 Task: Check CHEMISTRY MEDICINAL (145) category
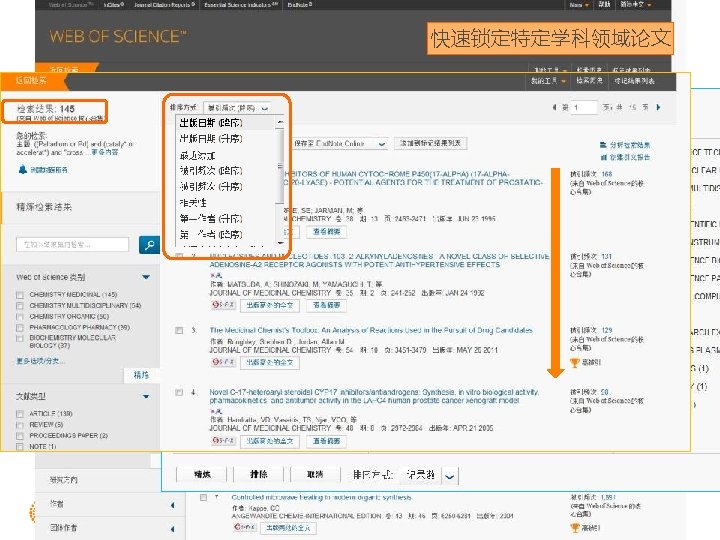click(19, 295)
